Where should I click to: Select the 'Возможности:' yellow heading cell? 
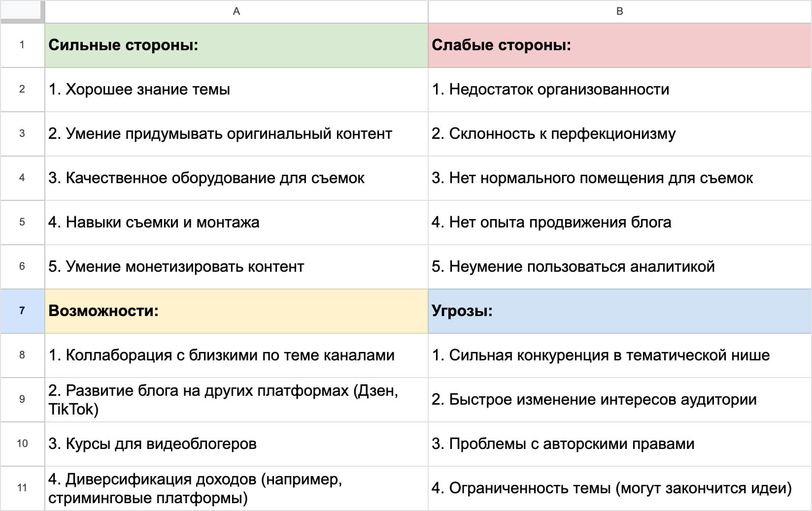[x=236, y=311]
